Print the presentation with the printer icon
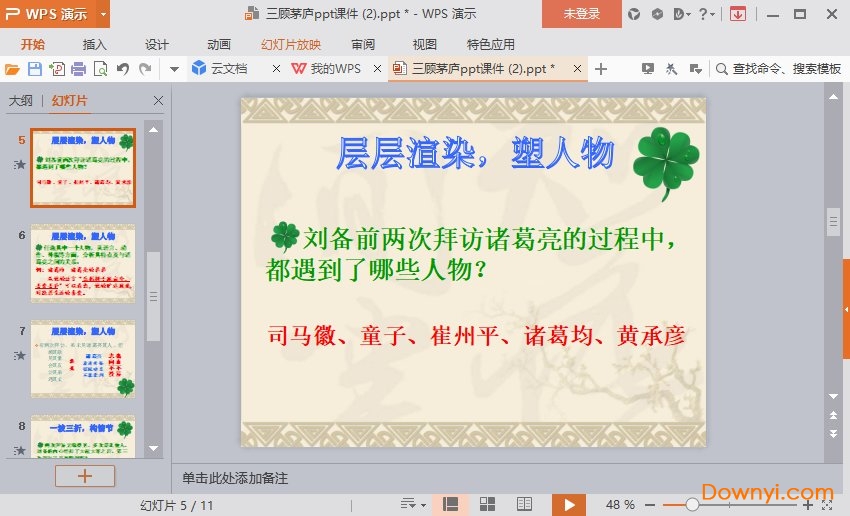850x516 pixels. pyautogui.click(x=79, y=69)
